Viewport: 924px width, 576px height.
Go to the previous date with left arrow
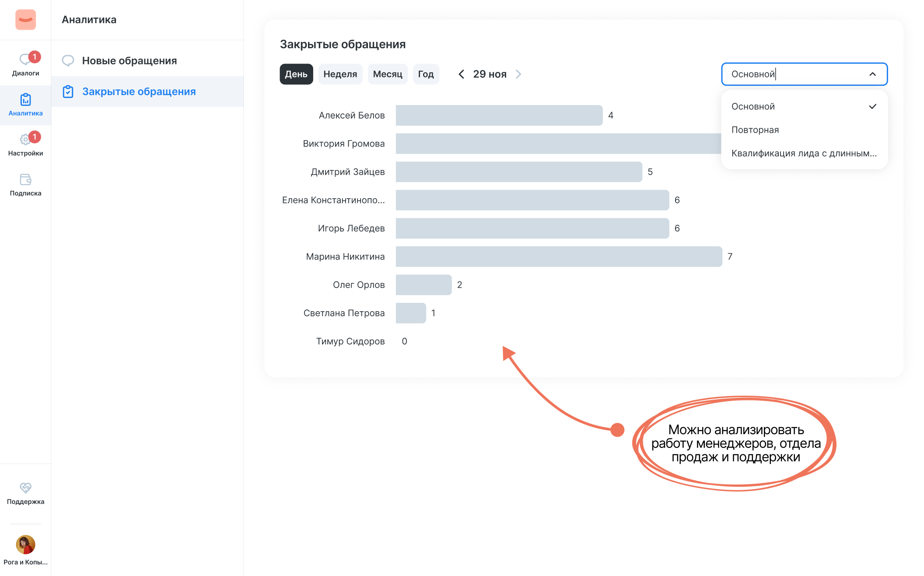coord(461,74)
